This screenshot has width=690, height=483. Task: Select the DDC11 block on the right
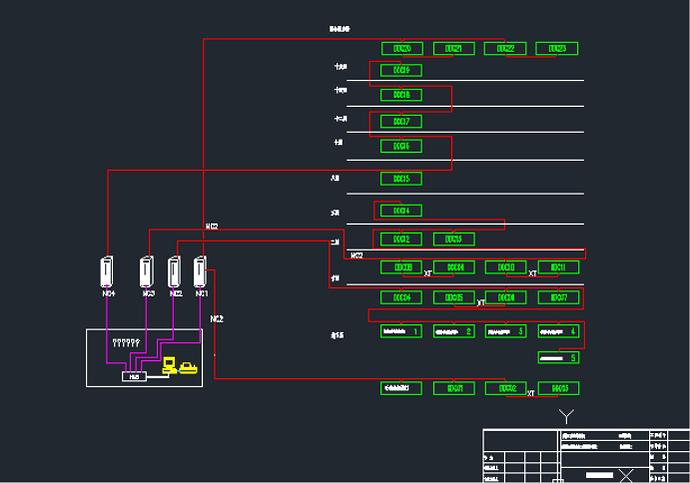557,267
